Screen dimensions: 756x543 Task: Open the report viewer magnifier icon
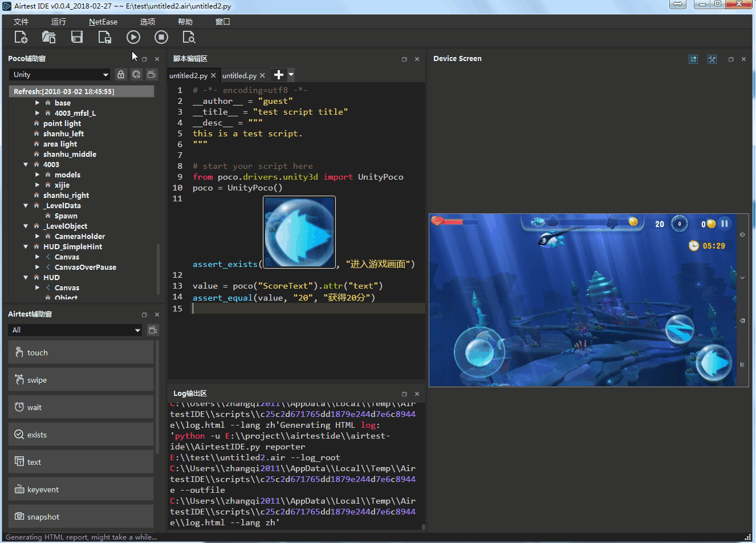point(189,38)
